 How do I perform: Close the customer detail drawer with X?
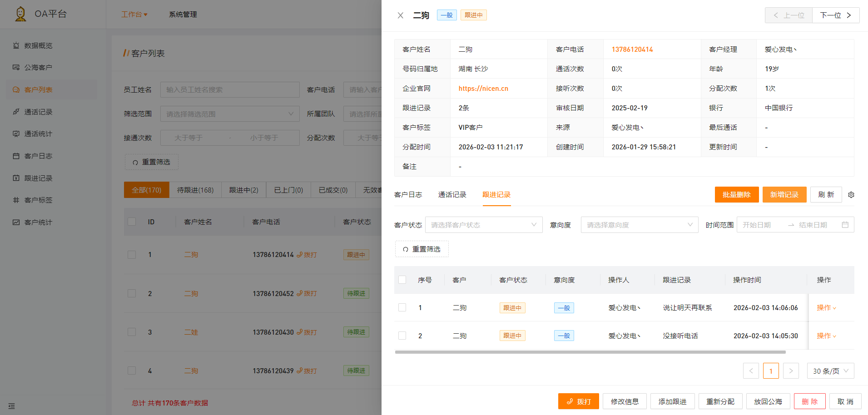click(400, 15)
